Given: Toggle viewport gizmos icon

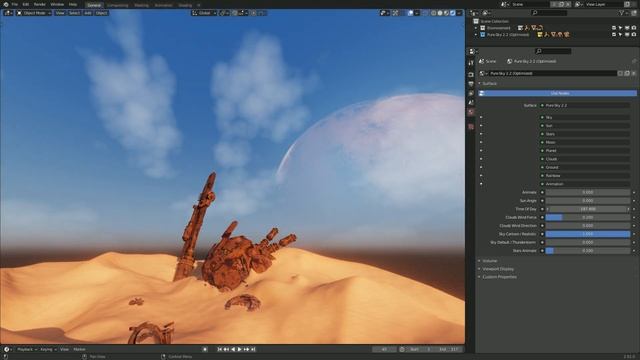Looking at the screenshot, I should [395, 13].
